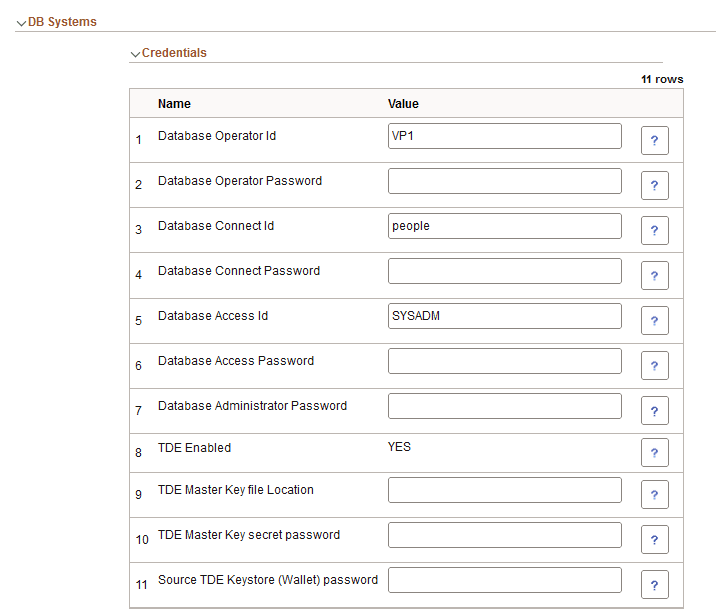Open help for Database Operator Password
716x609 pixels.
pyautogui.click(x=654, y=186)
